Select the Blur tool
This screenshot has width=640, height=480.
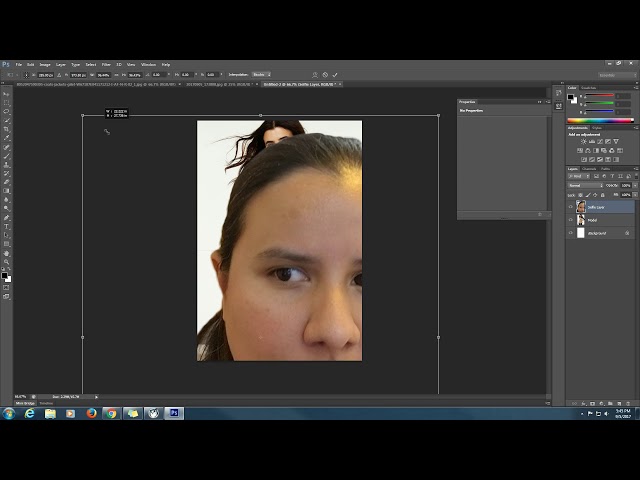coord(6,200)
